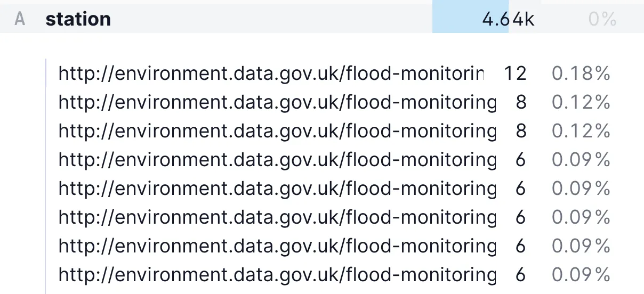Viewport: 644px width, 294px height.
Task: Click the first count value of 8
Action: click(x=521, y=102)
